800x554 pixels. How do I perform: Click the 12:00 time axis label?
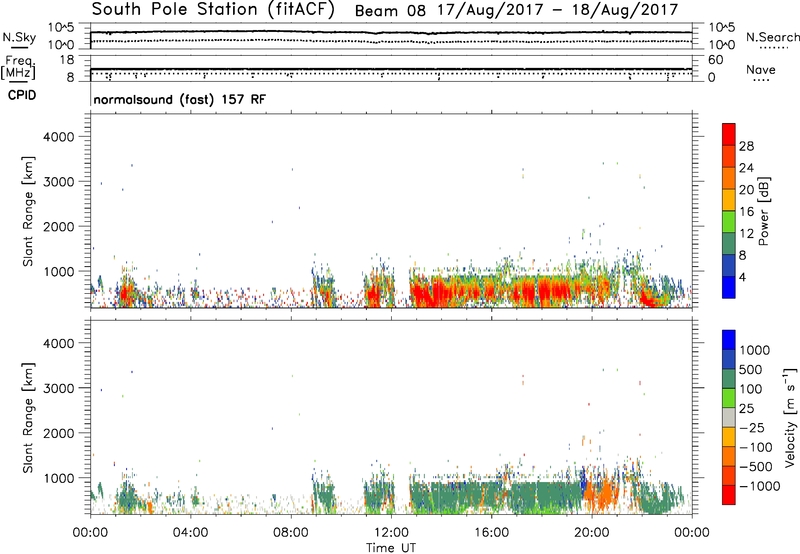[x=391, y=533]
